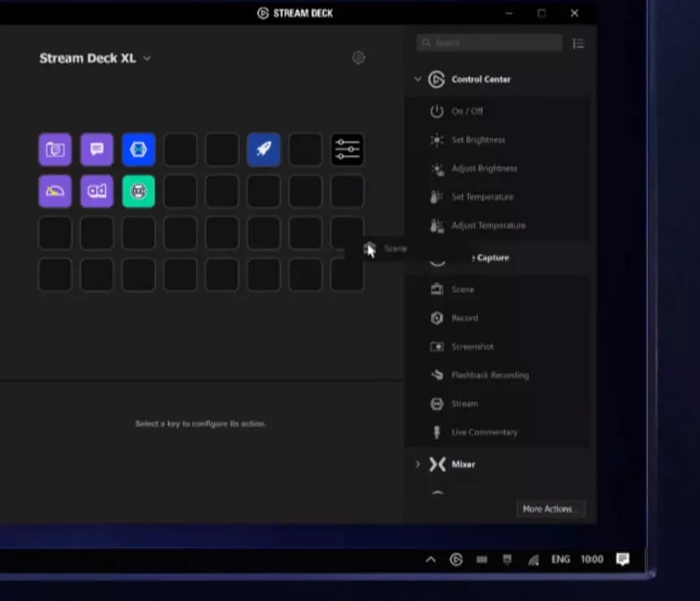Expand the Mixer category
700x601 pixels.
(418, 464)
